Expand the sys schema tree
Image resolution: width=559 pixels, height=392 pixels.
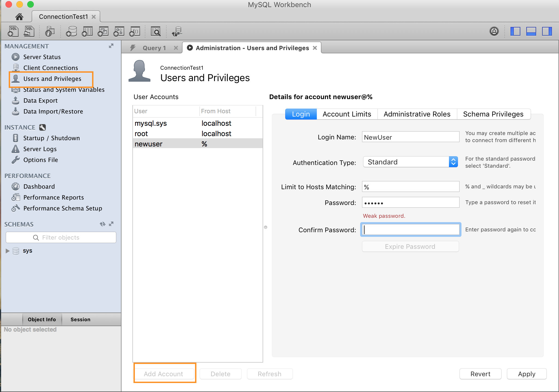[8, 251]
